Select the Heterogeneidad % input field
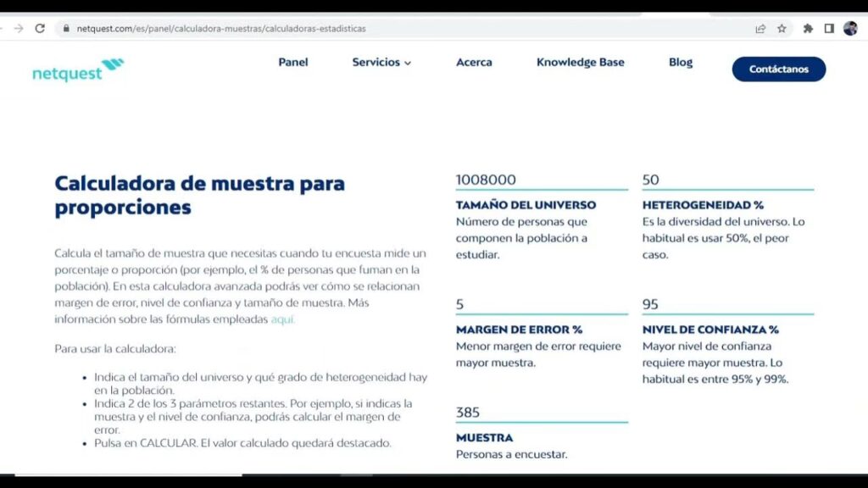The height and width of the screenshot is (488, 868). click(x=727, y=180)
